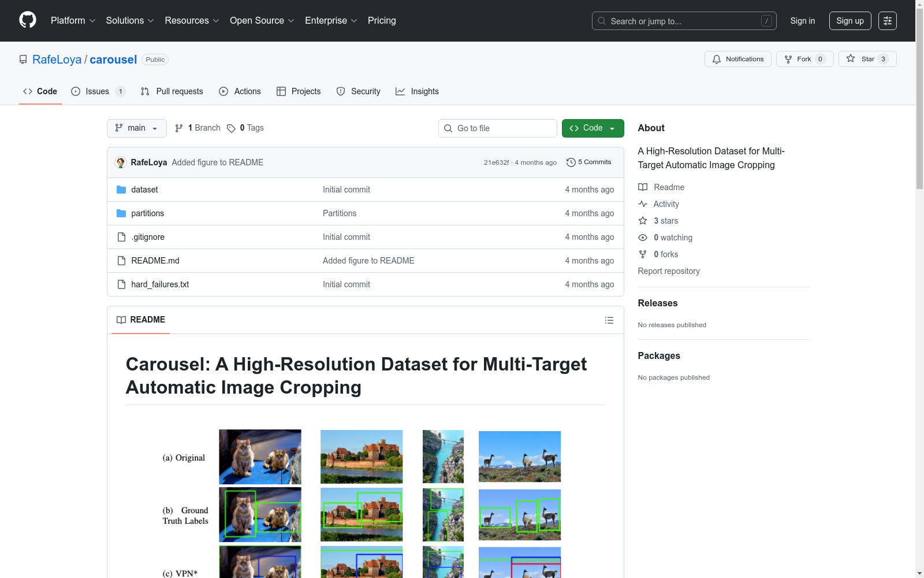
Task: Click the Star icon
Action: (x=851, y=58)
